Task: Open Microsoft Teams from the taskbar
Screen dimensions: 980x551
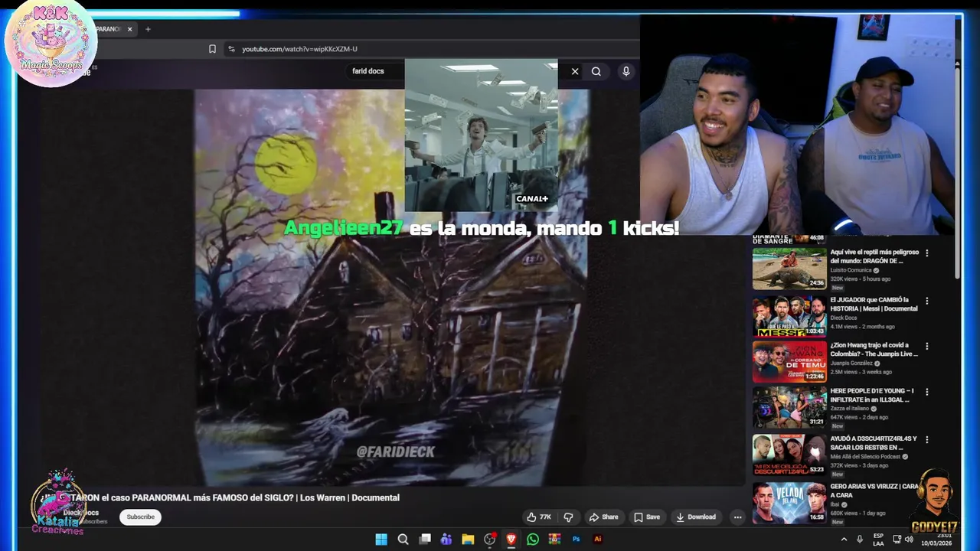Action: click(446, 540)
